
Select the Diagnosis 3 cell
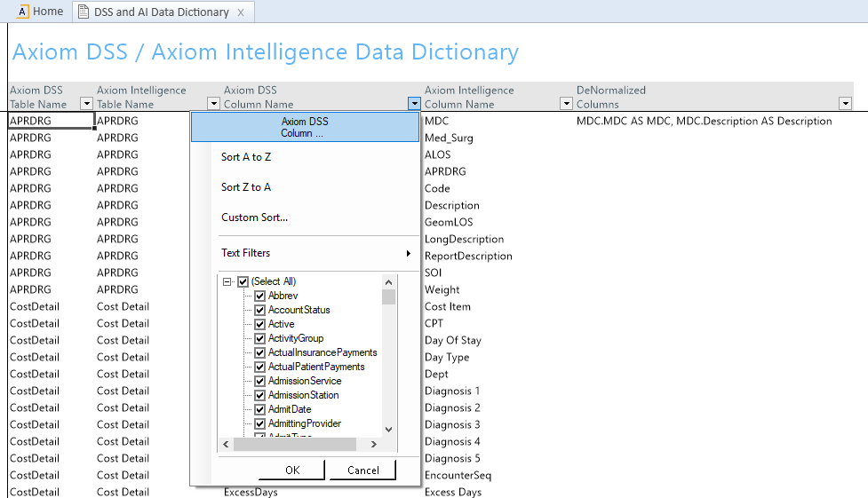pyautogui.click(x=452, y=424)
